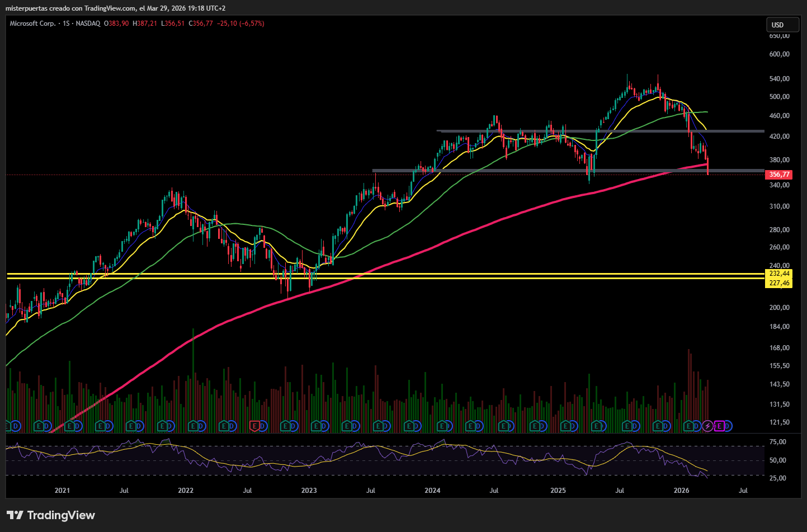Click the magenta upcoming earnings E icon
The height and width of the screenshot is (532, 807).
(x=719, y=426)
